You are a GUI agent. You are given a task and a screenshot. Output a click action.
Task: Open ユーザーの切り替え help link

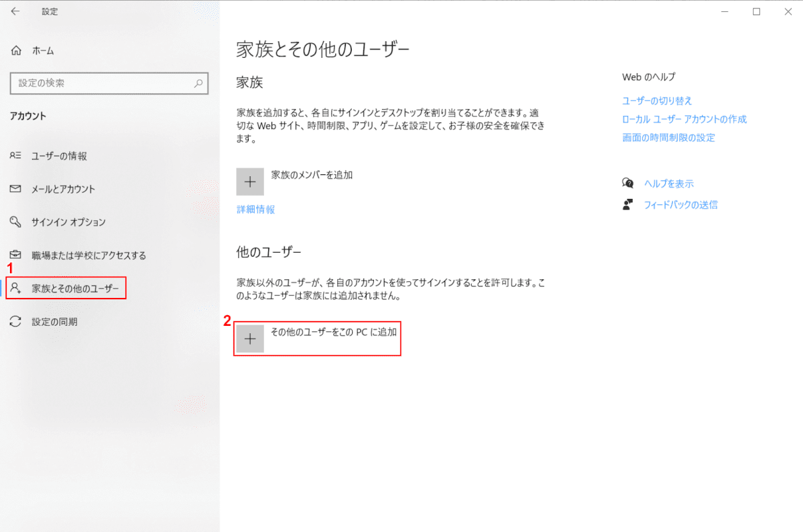click(657, 100)
